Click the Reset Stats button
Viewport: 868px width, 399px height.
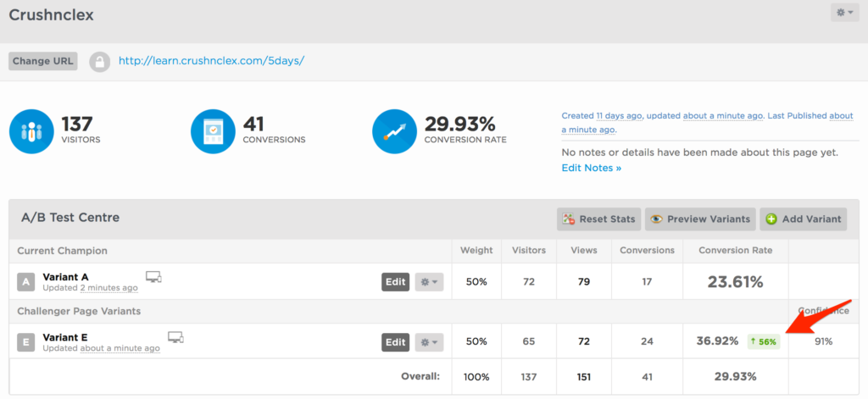point(599,219)
